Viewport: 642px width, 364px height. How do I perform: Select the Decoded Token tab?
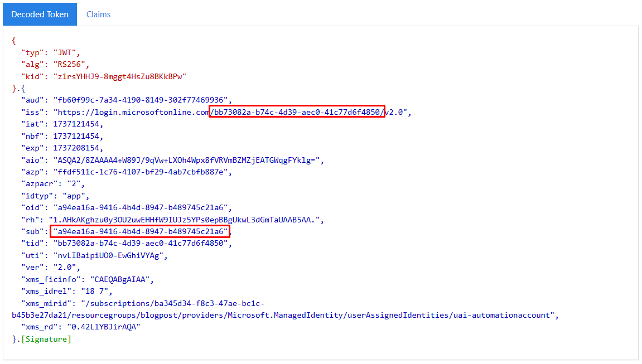(x=40, y=14)
